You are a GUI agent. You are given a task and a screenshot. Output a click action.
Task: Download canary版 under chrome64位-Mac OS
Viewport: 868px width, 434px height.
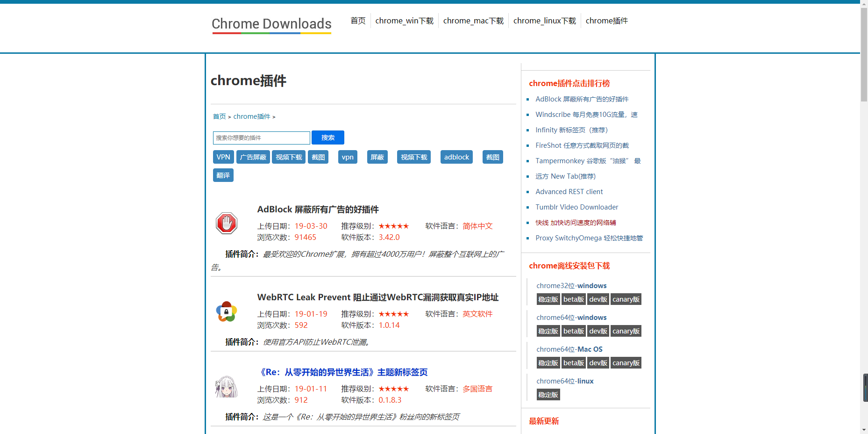626,363
